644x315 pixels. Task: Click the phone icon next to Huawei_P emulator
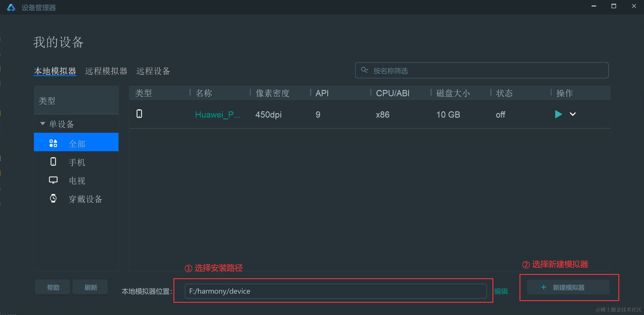point(139,114)
